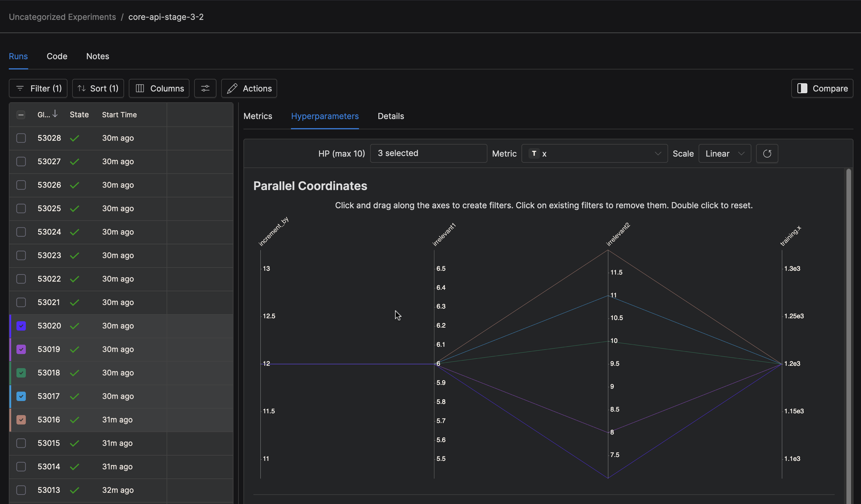
Task: Click the Hyperparameters tab label
Action: (x=325, y=115)
